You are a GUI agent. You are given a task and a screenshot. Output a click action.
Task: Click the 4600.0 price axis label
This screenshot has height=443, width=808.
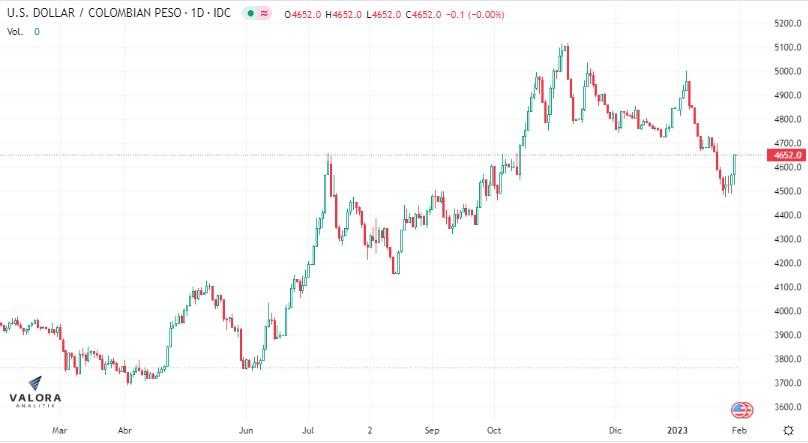[787, 167]
